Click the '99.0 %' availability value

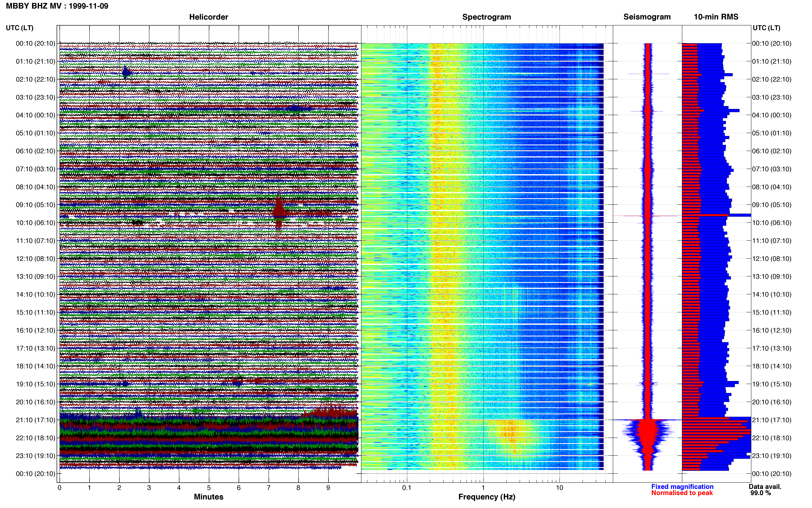[x=761, y=493]
